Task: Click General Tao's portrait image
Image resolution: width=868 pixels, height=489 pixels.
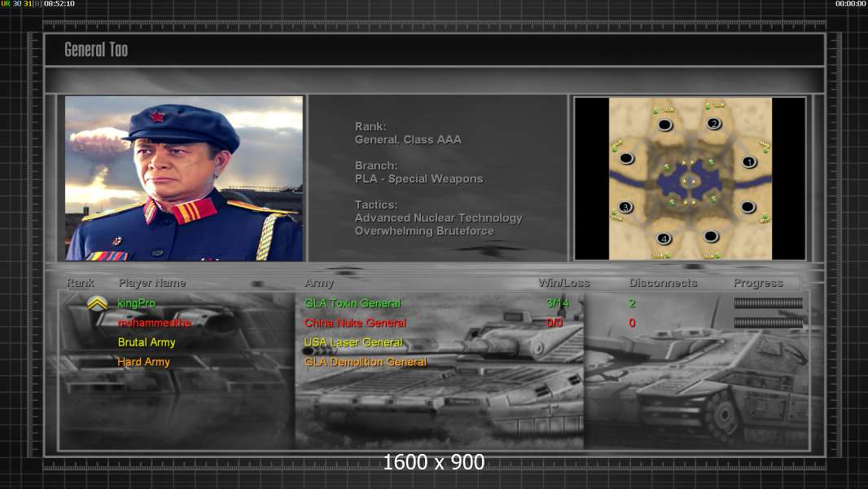Action: pos(184,178)
